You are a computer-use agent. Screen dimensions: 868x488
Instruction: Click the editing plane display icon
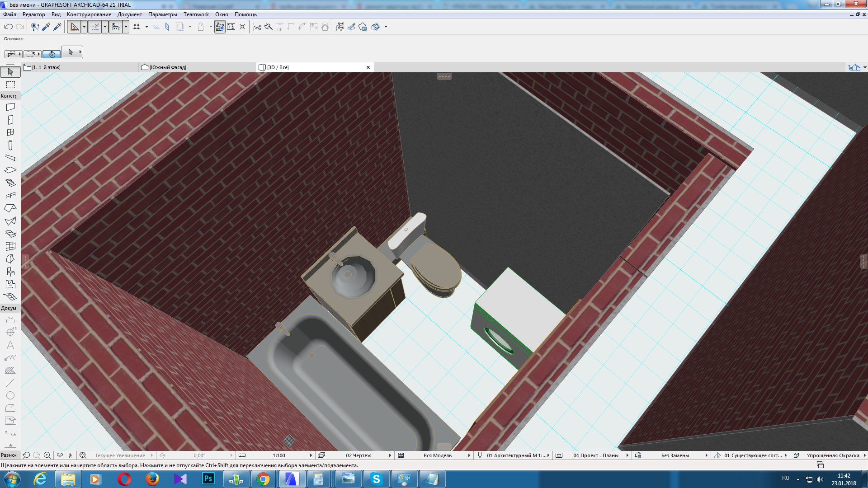[x=156, y=27]
